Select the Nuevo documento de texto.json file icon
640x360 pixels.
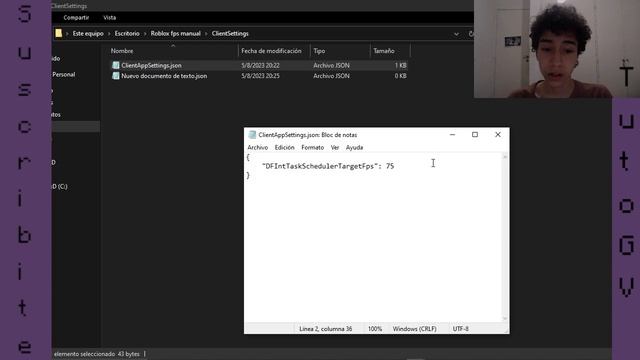pos(116,76)
